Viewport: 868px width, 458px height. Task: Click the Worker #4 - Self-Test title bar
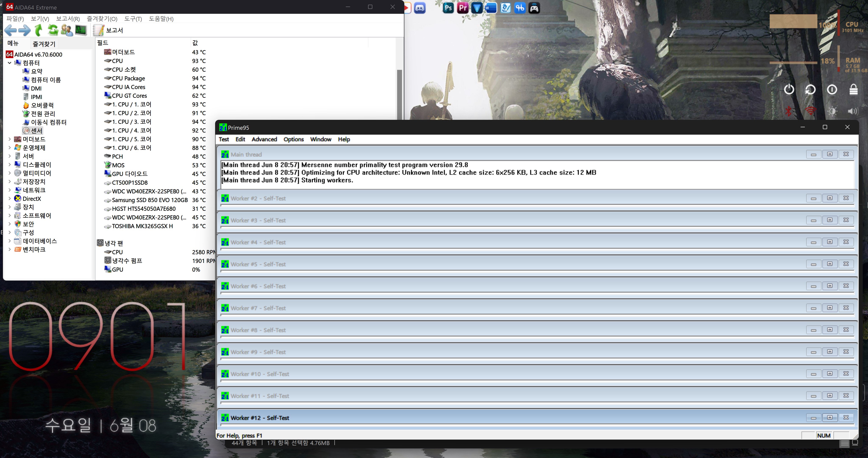pos(537,242)
